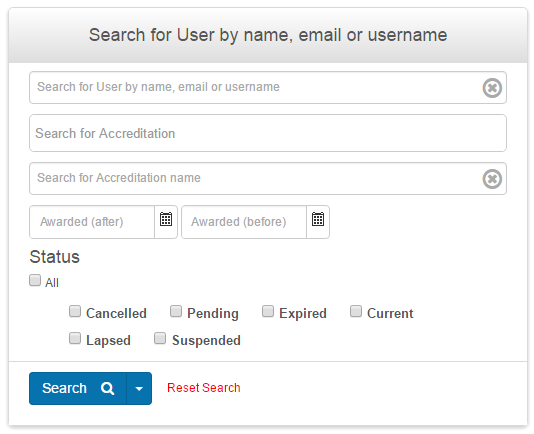Expand the Search button dropdown arrow

pos(139,388)
